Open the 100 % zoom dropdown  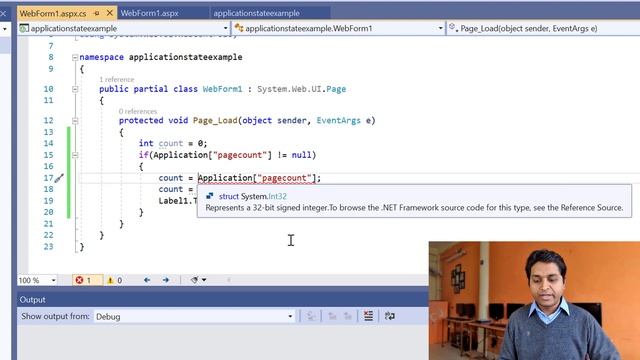tap(37, 280)
